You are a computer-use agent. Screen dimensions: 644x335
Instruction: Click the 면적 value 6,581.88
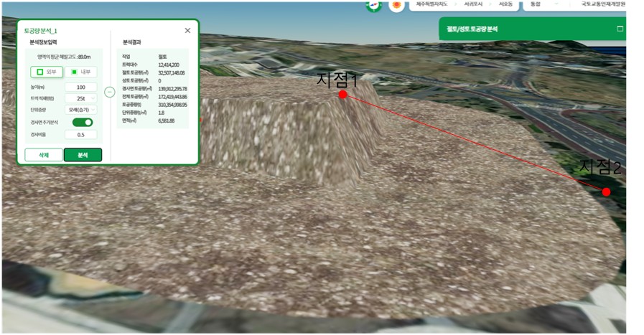coord(166,121)
